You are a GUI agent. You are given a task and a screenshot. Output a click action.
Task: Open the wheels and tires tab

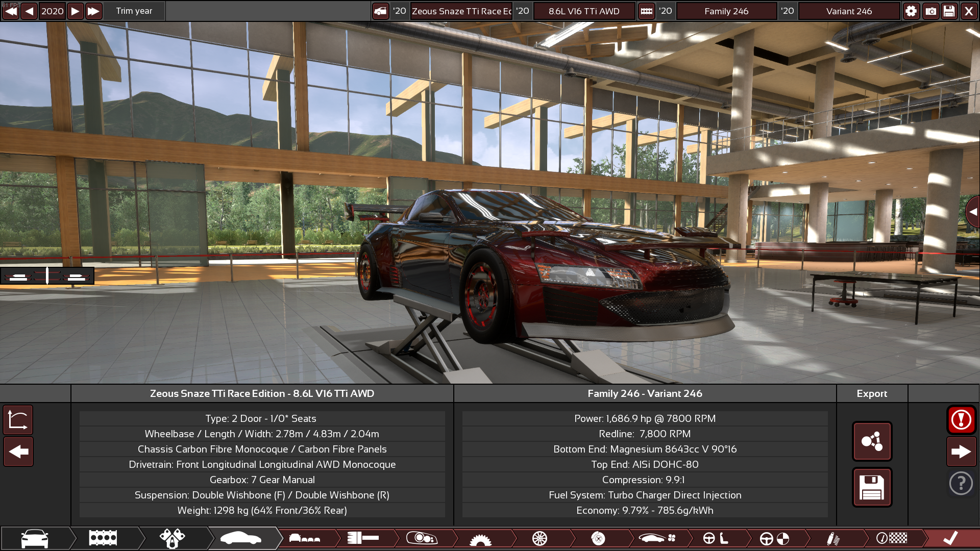[540, 538]
